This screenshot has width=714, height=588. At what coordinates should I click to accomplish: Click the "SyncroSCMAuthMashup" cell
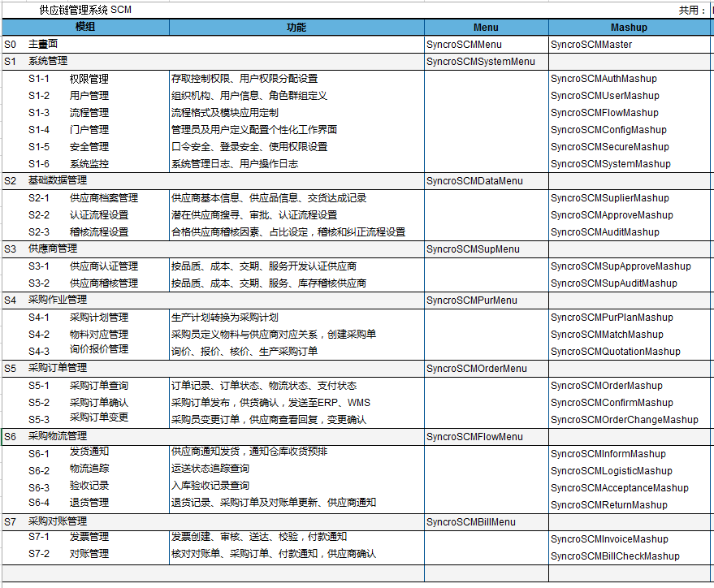(604, 79)
